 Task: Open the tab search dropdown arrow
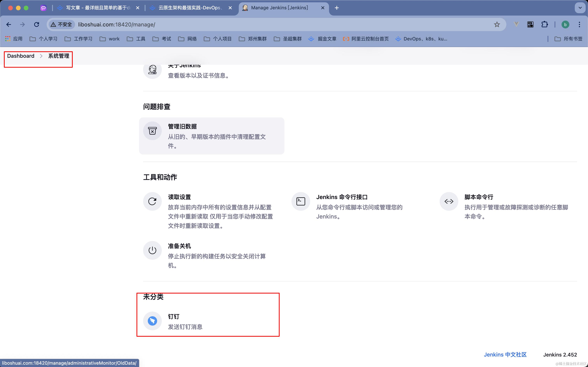point(580,8)
